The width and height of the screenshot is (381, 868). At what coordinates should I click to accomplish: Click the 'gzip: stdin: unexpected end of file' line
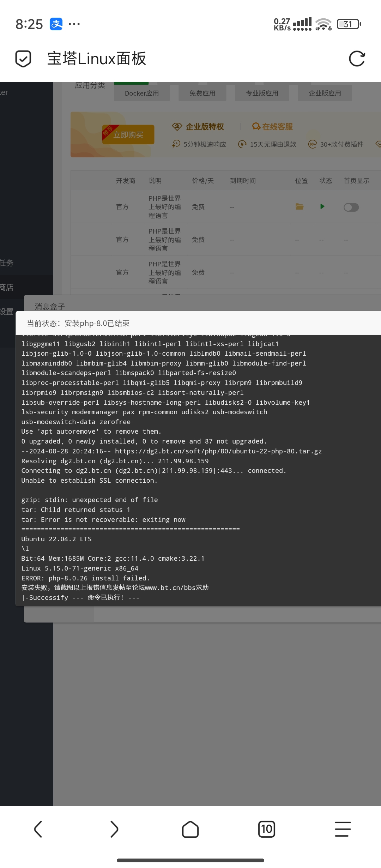90,500
